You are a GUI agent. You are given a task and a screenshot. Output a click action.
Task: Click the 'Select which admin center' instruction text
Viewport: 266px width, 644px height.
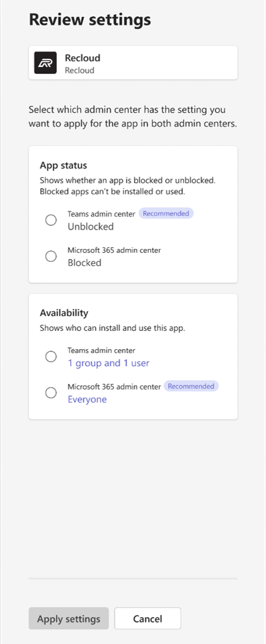tap(133, 117)
